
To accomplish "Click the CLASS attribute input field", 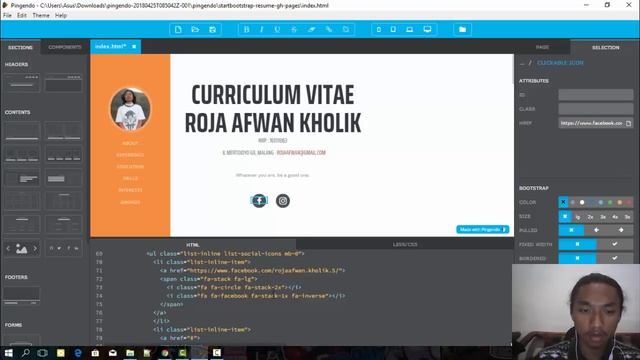I will click(596, 109).
